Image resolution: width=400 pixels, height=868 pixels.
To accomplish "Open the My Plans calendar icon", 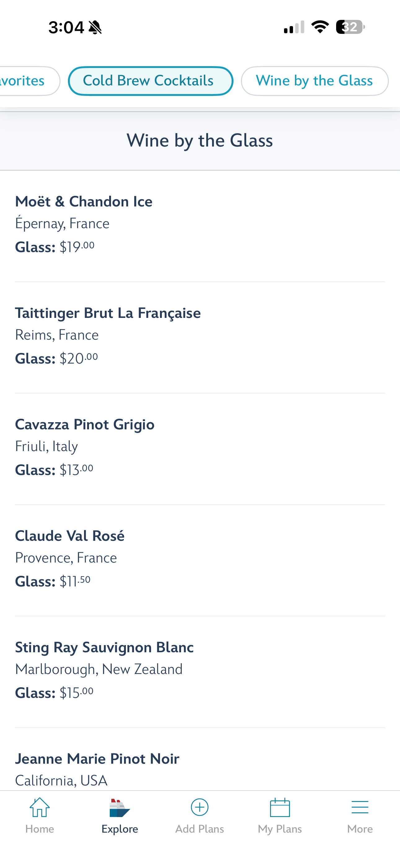I will click(x=280, y=807).
